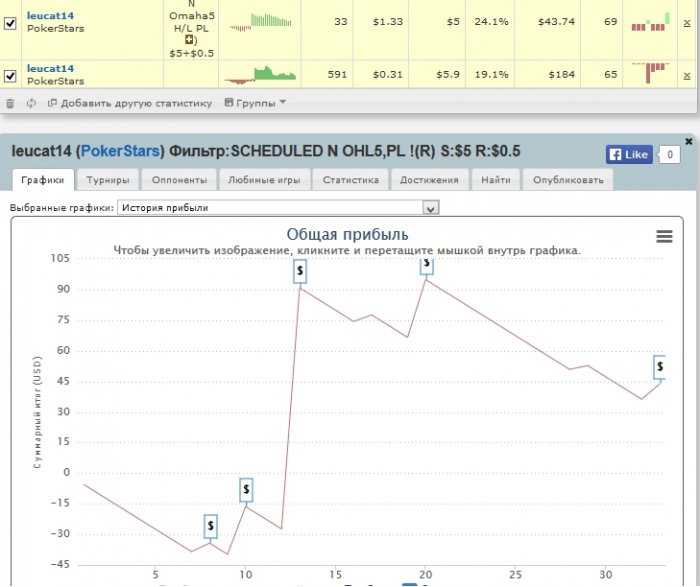The image size is (700, 587).
Task: Expand the История прибыли chart selector
Action: (278, 208)
